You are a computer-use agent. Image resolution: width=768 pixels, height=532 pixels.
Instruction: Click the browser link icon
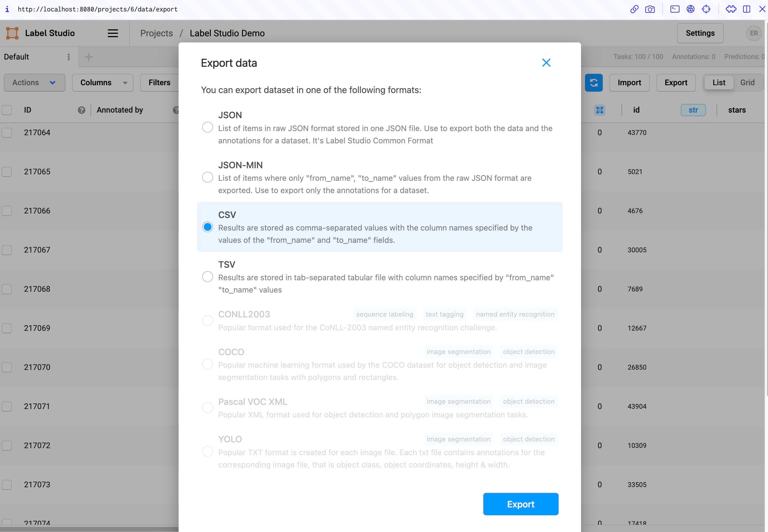click(x=634, y=9)
